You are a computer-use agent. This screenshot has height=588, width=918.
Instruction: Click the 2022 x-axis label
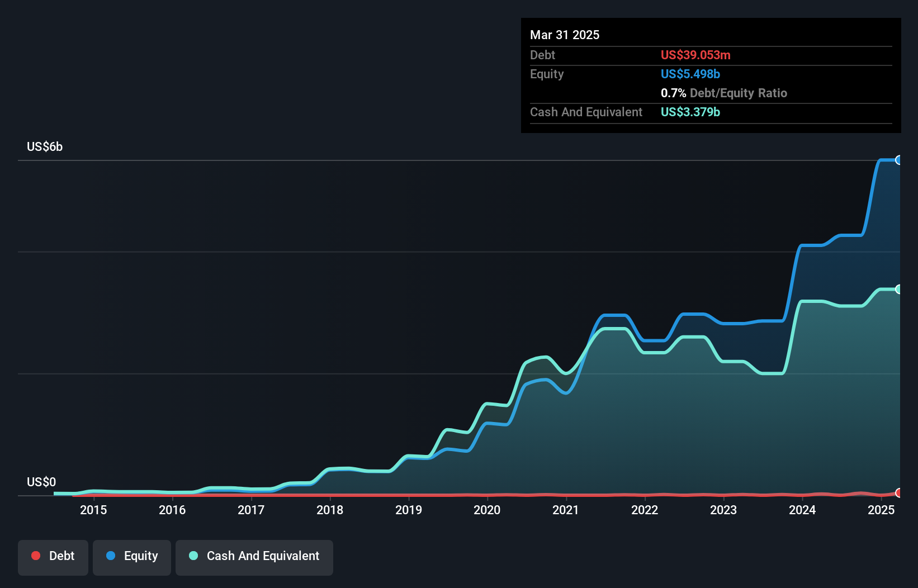click(x=645, y=510)
